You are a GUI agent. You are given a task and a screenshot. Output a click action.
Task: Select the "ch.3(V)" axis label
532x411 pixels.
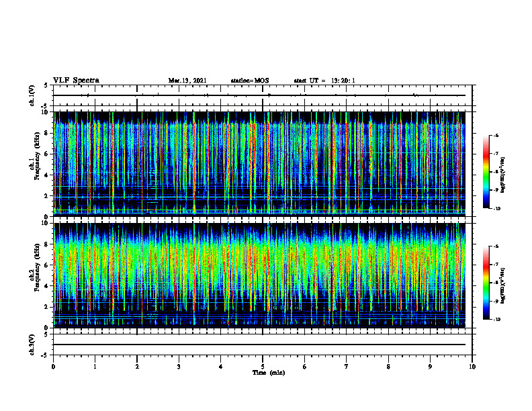(x=32, y=345)
